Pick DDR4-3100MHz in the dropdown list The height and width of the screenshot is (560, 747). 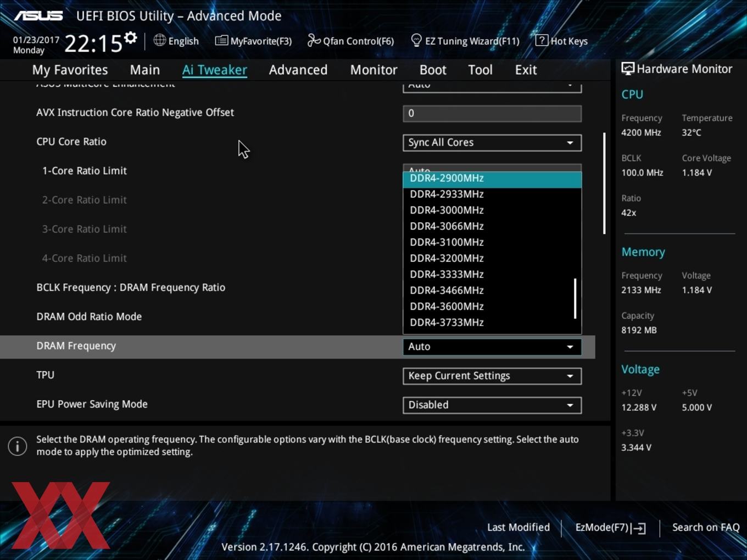[x=492, y=242]
